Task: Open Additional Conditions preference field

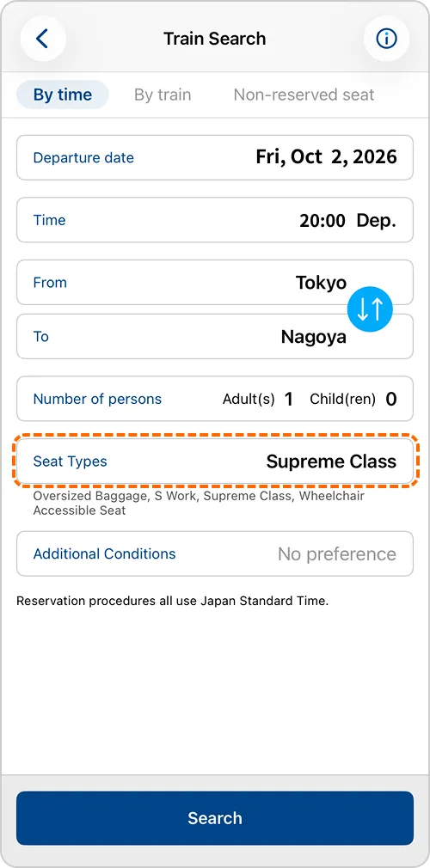Action: point(215,553)
